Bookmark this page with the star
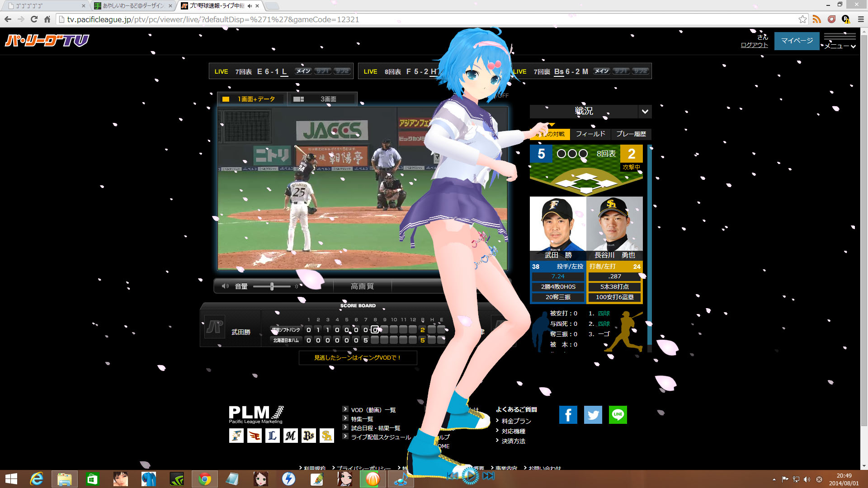The width and height of the screenshot is (868, 488). click(802, 19)
